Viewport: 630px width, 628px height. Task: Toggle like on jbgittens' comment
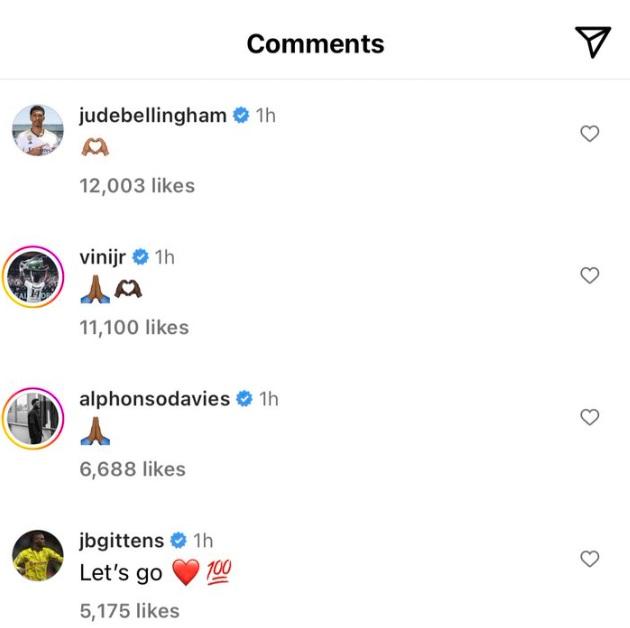point(590,558)
